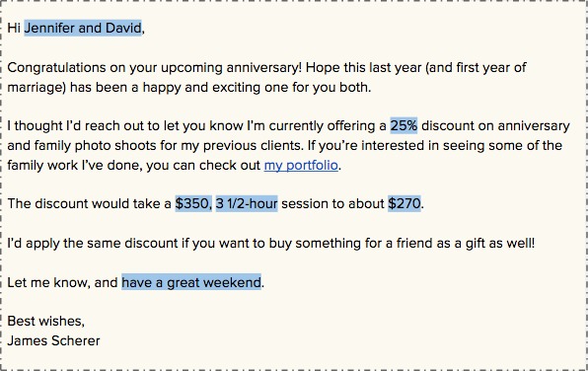Select the highlighted 25% discount field

point(404,125)
